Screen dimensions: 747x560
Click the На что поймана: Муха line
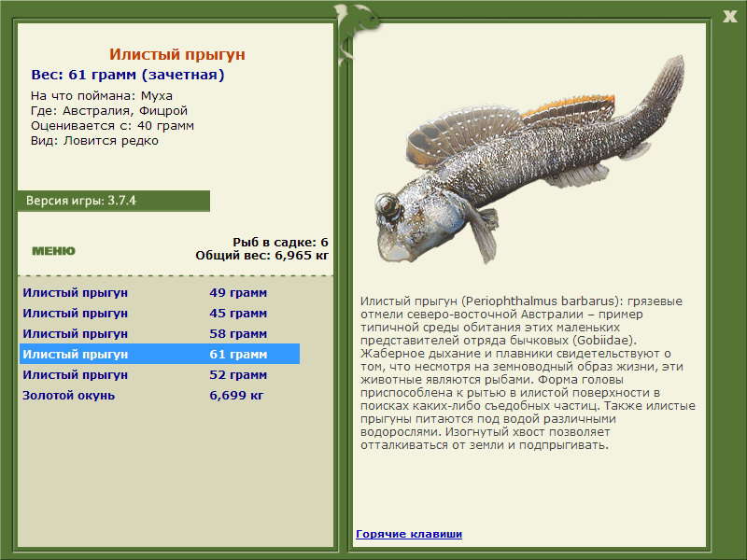[102, 96]
